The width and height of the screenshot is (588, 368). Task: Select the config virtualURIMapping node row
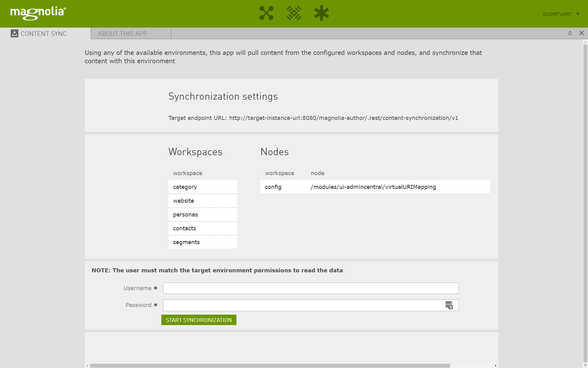point(375,187)
